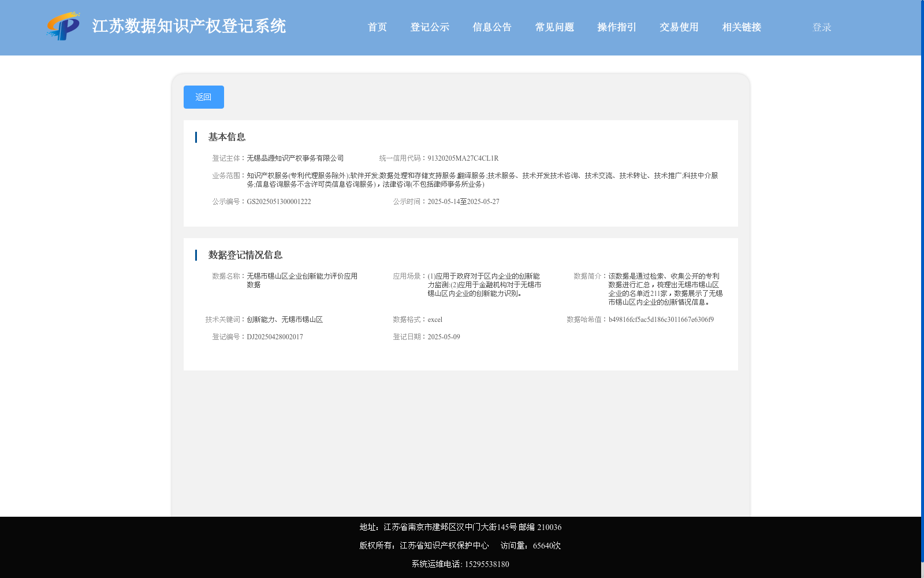Select publicity number GS2025051300001222
Viewport: 924px width, 578px height.
coord(279,202)
